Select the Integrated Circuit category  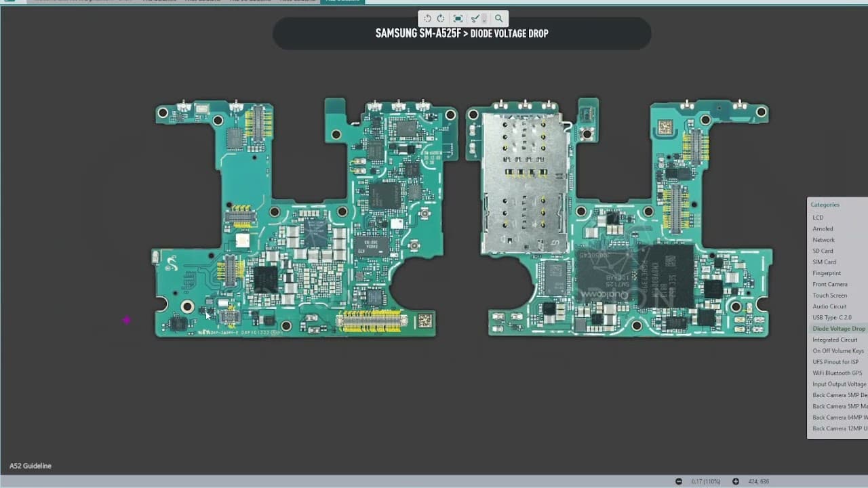point(835,340)
